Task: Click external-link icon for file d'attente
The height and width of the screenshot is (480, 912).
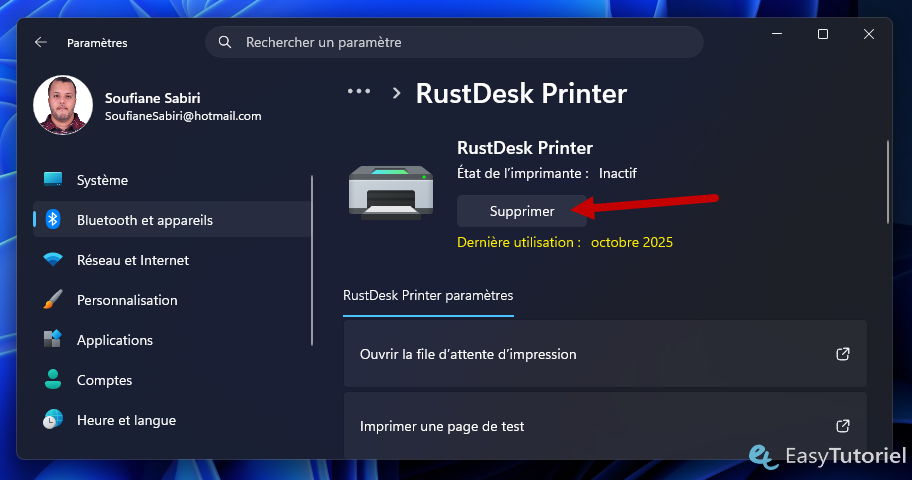Action: pyautogui.click(x=843, y=354)
